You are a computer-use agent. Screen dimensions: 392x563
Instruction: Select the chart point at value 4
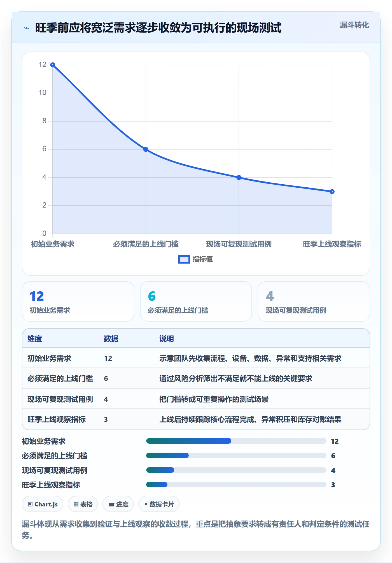coord(239,178)
